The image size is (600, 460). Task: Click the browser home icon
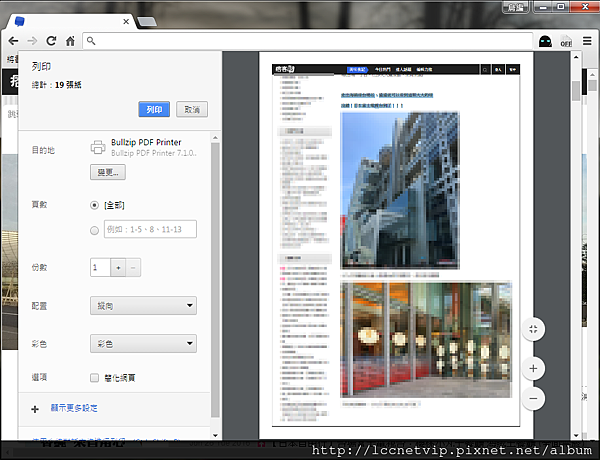coord(70,41)
